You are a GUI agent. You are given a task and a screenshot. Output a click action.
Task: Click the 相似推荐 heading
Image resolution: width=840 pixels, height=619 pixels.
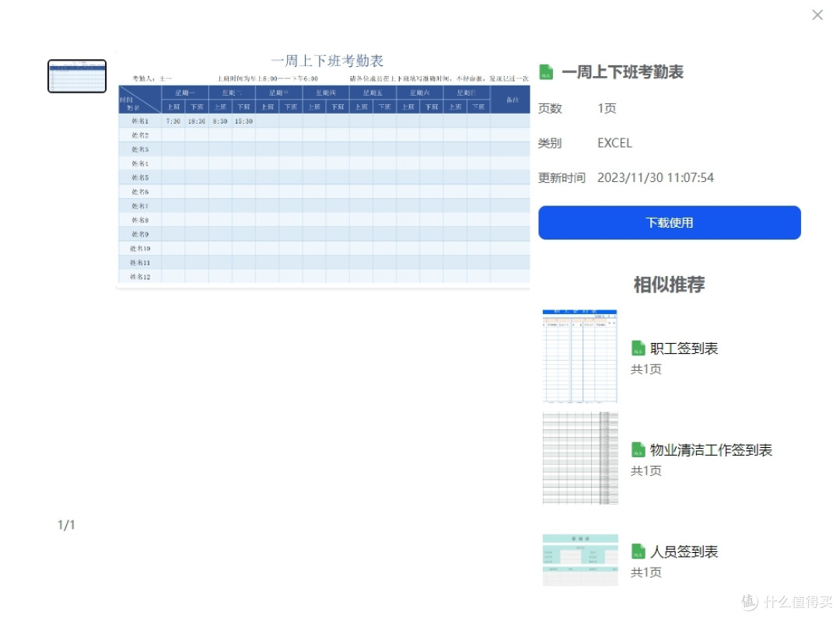(x=669, y=285)
